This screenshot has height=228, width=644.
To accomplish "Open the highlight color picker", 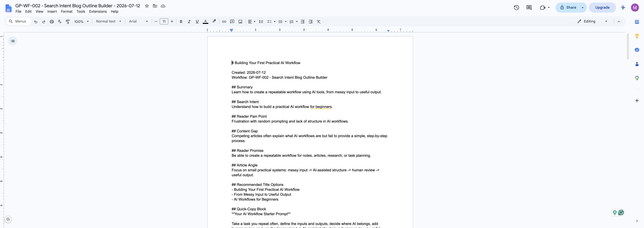I will click(x=214, y=21).
